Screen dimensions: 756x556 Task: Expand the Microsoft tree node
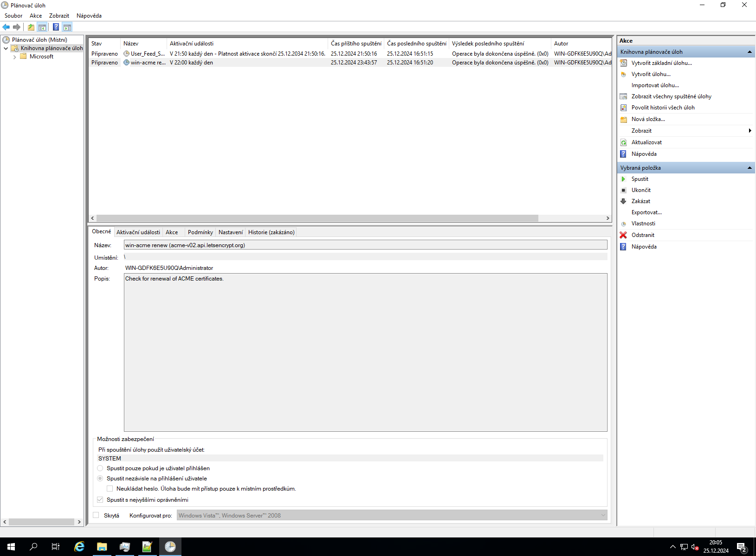15,56
